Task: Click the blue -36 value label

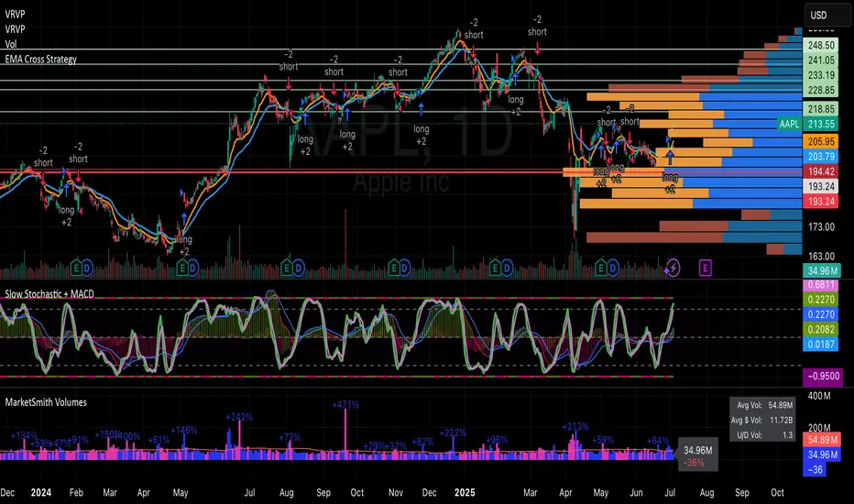Action: click(816, 470)
